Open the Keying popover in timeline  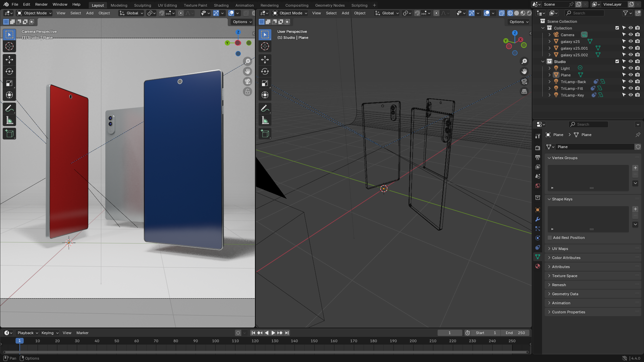point(50,333)
